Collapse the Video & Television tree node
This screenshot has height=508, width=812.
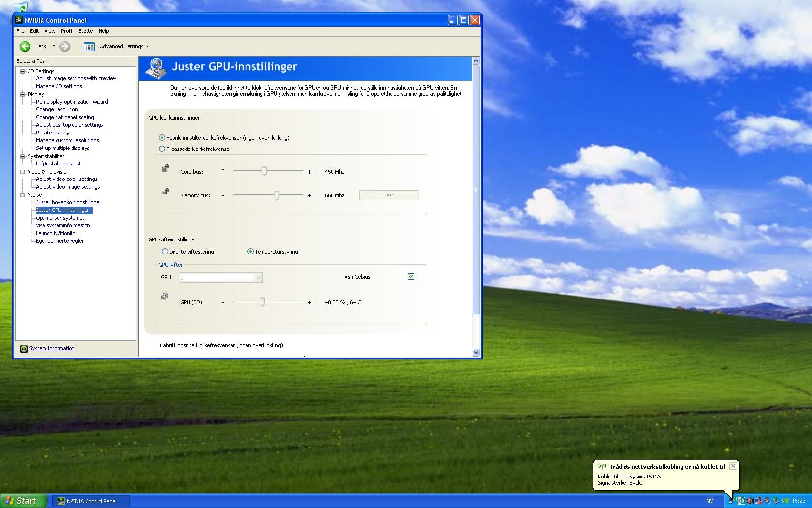(x=22, y=172)
